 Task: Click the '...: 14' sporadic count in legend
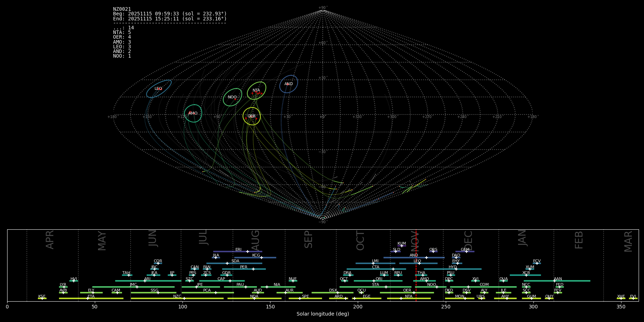[x=123, y=28]
